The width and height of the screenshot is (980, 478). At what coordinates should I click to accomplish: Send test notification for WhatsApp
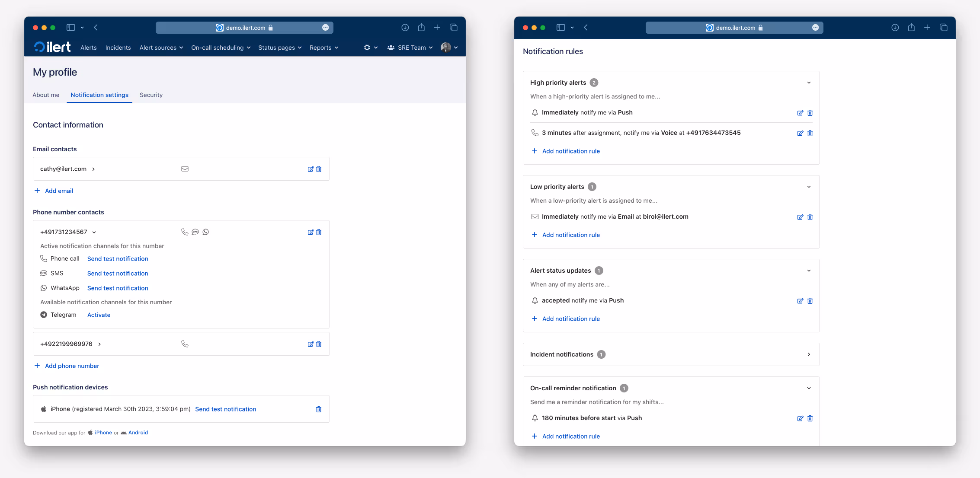tap(118, 288)
